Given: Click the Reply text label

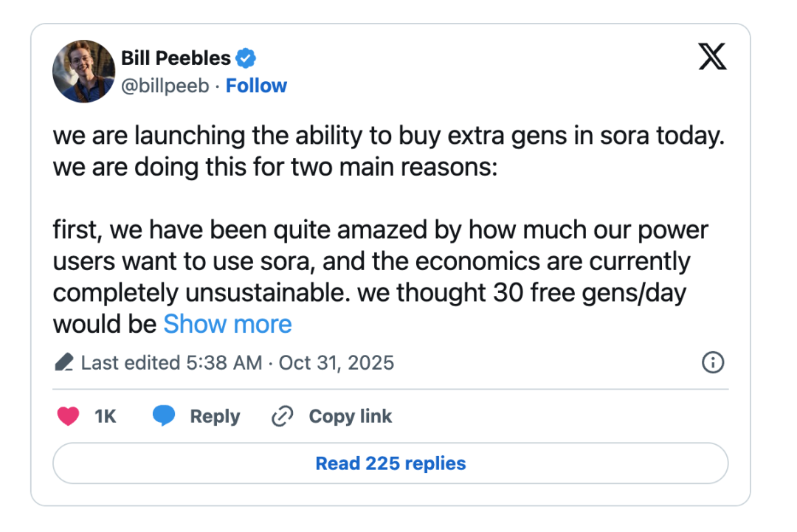Looking at the screenshot, I should (215, 416).
